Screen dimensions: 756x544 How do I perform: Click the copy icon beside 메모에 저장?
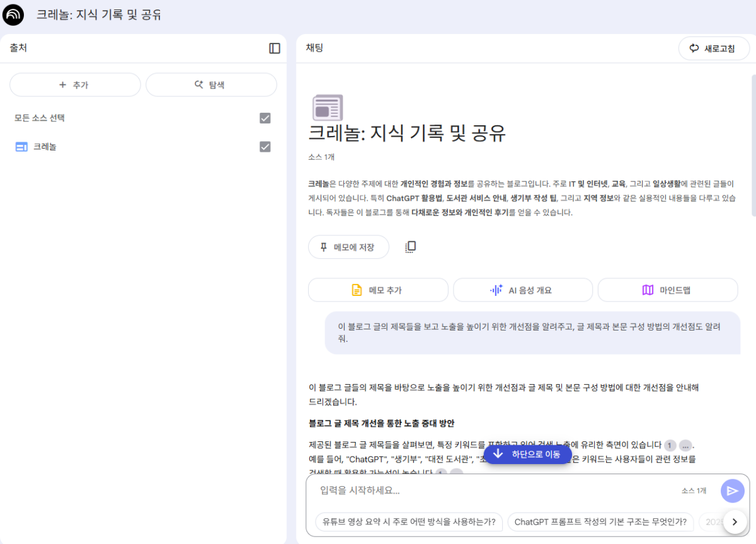[x=409, y=247]
